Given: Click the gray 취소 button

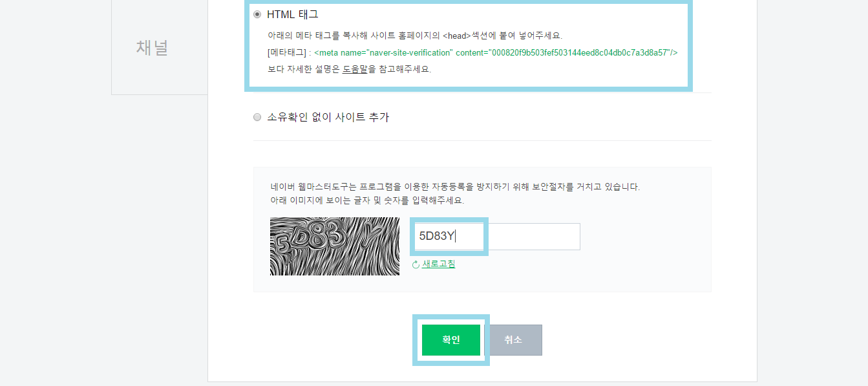Looking at the screenshot, I should [x=513, y=340].
